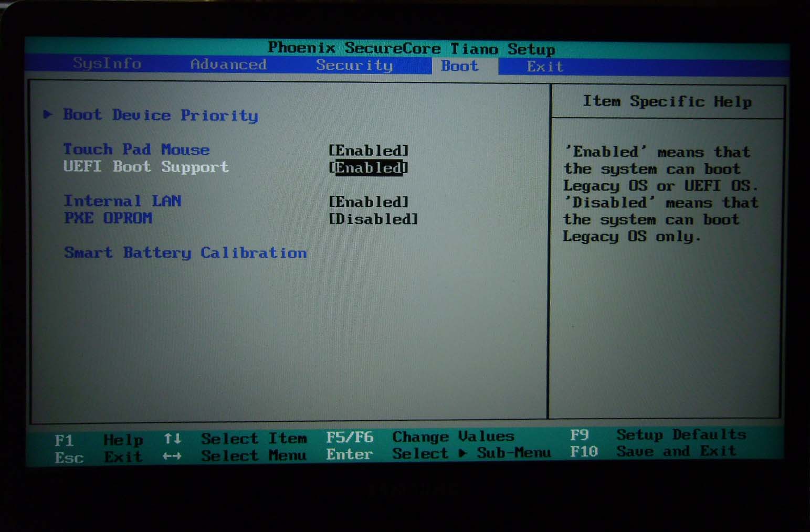
Task: Click the Enter Select Sub-Menu hint
Action: pos(438,453)
